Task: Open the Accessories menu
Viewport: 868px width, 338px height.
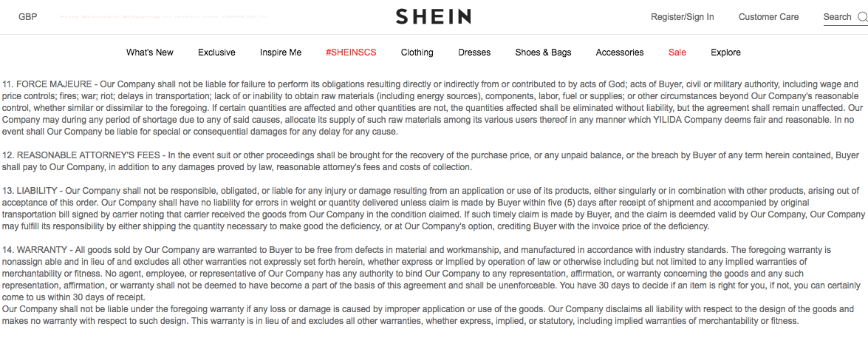Action: coord(620,53)
